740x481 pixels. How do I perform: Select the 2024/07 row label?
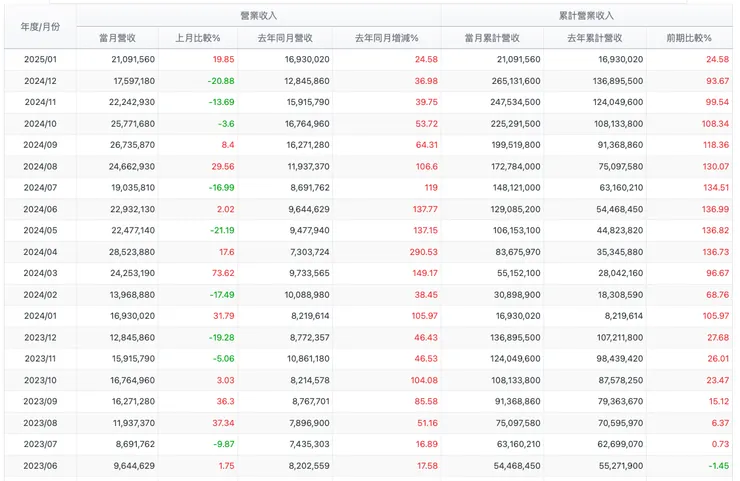pyautogui.click(x=40, y=187)
